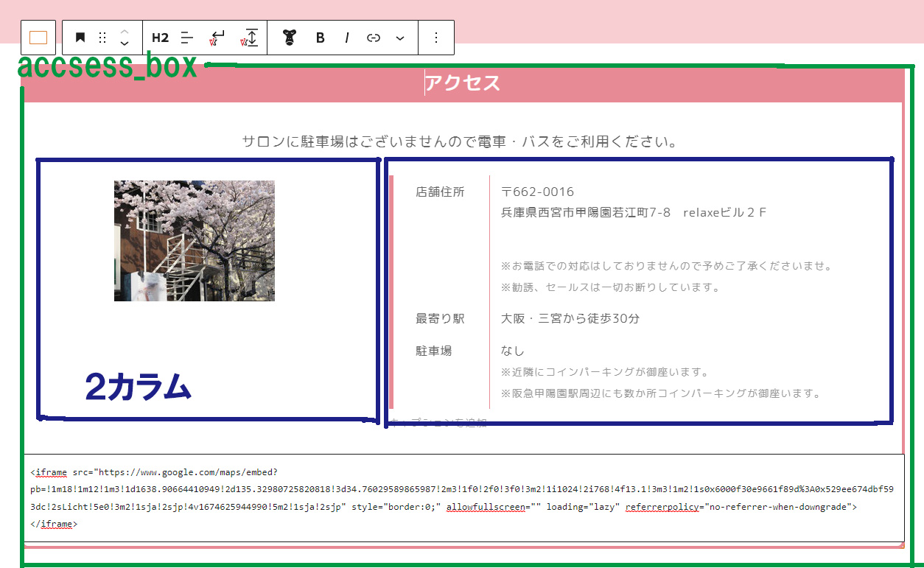Expand more rich text controls chevron

point(400,38)
